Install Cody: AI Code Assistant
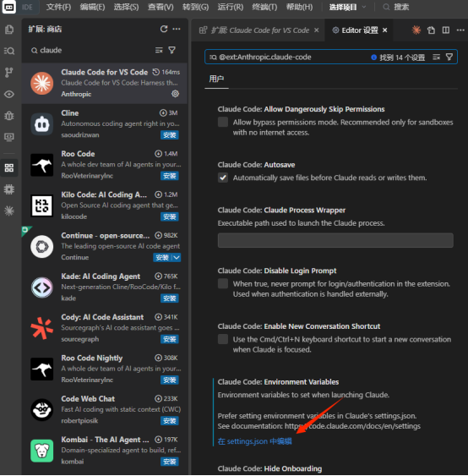Screen dimensions: 468x476 pos(170,339)
